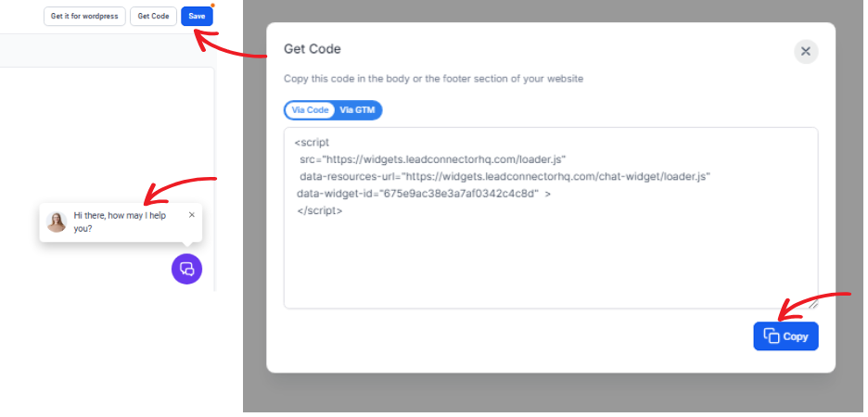Screen dimensions: 868x417
Task: Switch to Via Code option
Action: point(310,110)
